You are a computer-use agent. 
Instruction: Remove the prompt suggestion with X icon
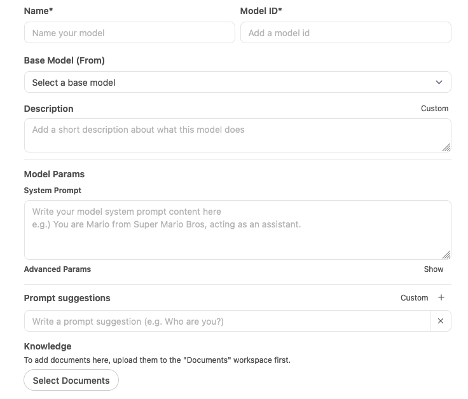440,321
